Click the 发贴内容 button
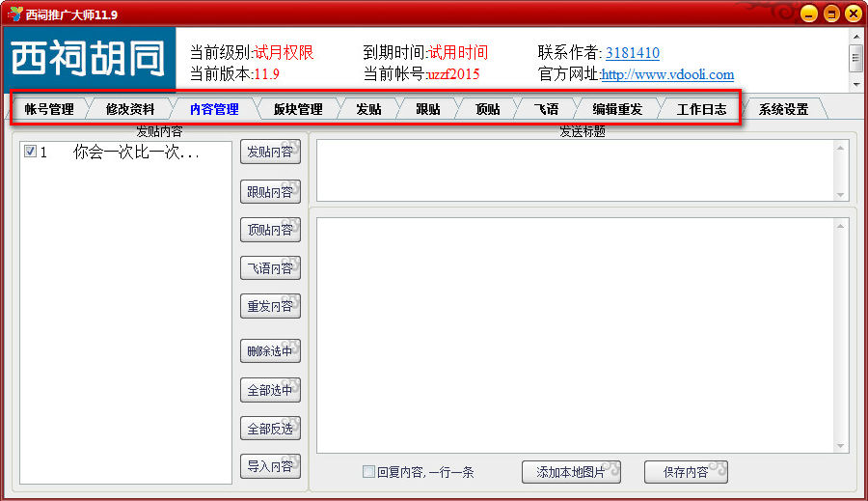Viewport: 868px width, 501px height. click(270, 152)
